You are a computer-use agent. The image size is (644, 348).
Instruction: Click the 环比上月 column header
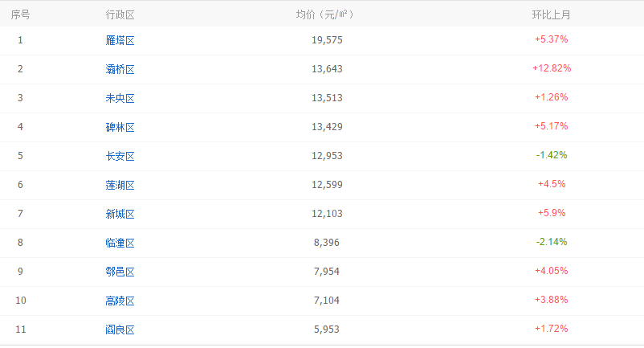551,14
